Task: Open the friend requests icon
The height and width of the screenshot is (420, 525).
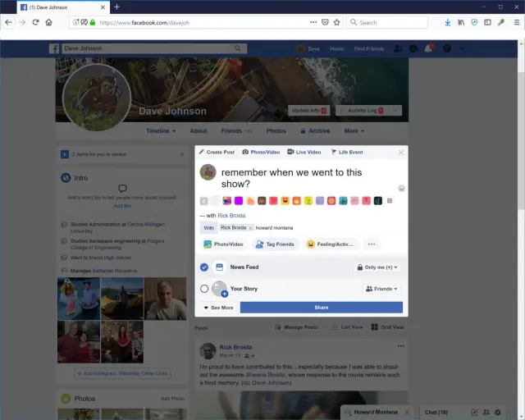Action: coord(398,48)
